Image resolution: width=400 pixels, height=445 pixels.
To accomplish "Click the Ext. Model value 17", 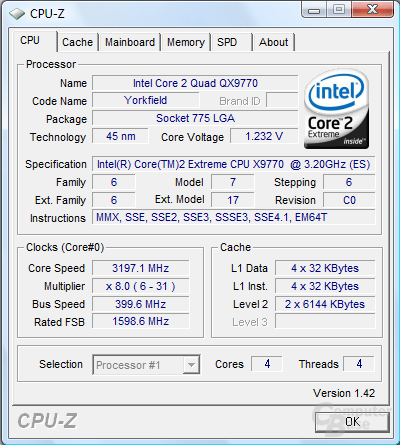I will point(233,200).
